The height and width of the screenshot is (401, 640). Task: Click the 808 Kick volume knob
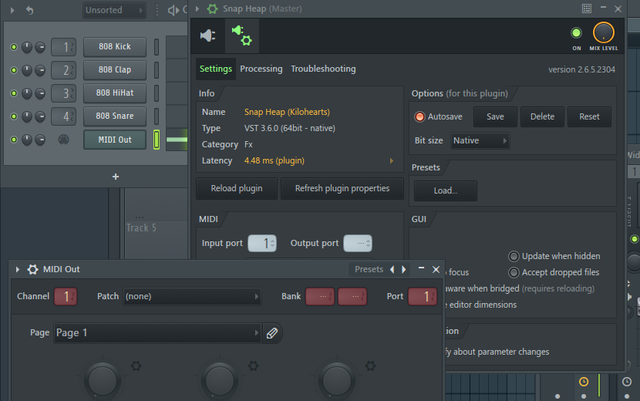click(x=40, y=47)
